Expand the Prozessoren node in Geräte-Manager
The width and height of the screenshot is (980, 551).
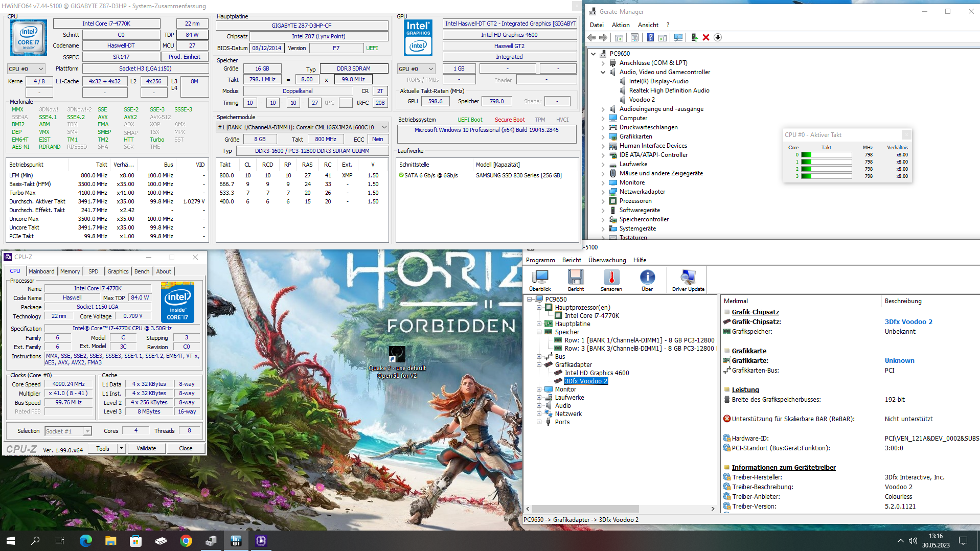(x=603, y=201)
